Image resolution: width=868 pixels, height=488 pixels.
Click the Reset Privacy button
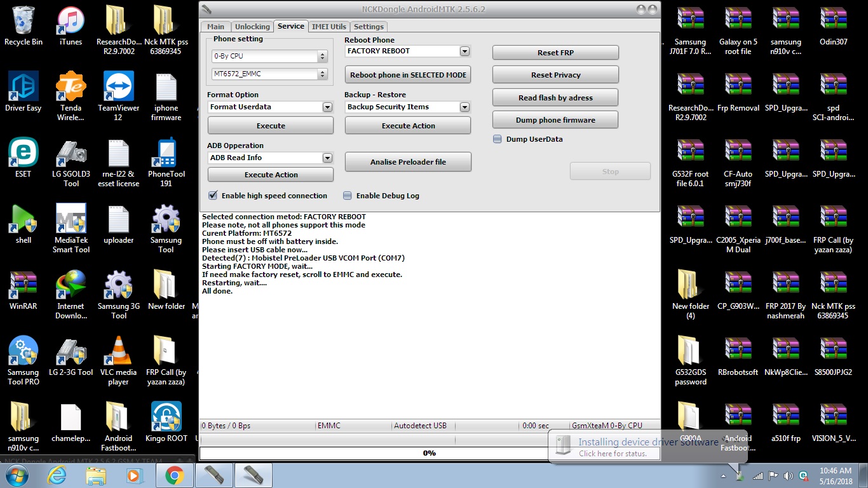coord(555,75)
